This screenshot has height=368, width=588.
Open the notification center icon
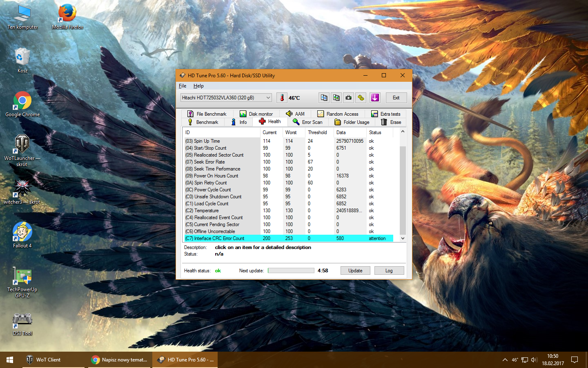(575, 360)
